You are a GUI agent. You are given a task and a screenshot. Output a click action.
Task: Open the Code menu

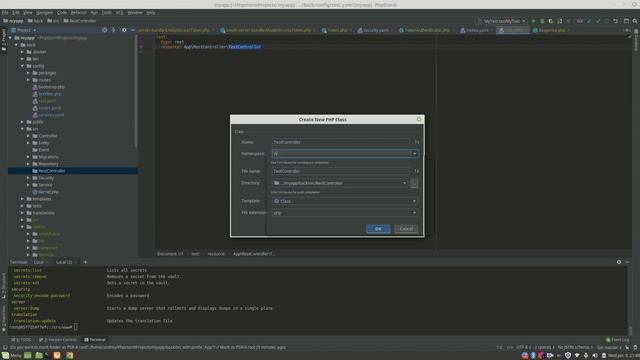[62, 13]
